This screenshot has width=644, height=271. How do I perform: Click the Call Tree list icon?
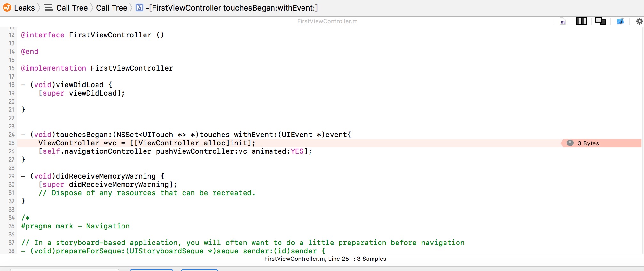[x=49, y=8]
